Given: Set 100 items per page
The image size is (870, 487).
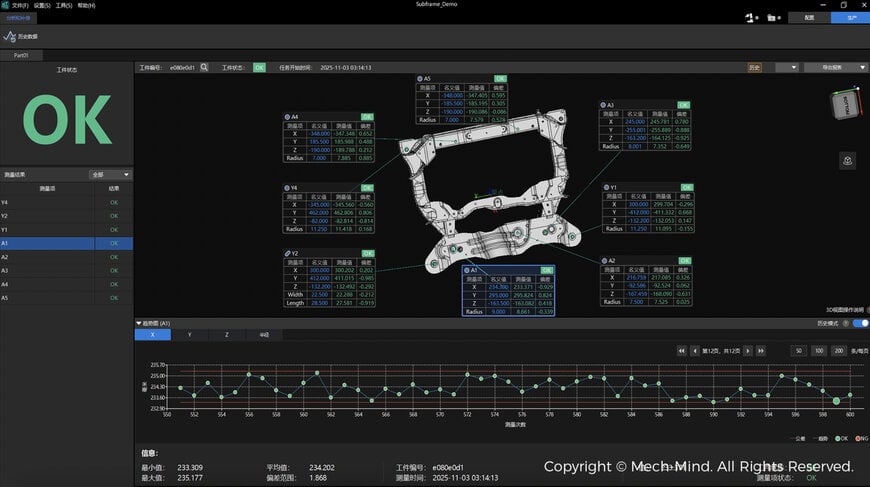Looking at the screenshot, I should (x=818, y=351).
